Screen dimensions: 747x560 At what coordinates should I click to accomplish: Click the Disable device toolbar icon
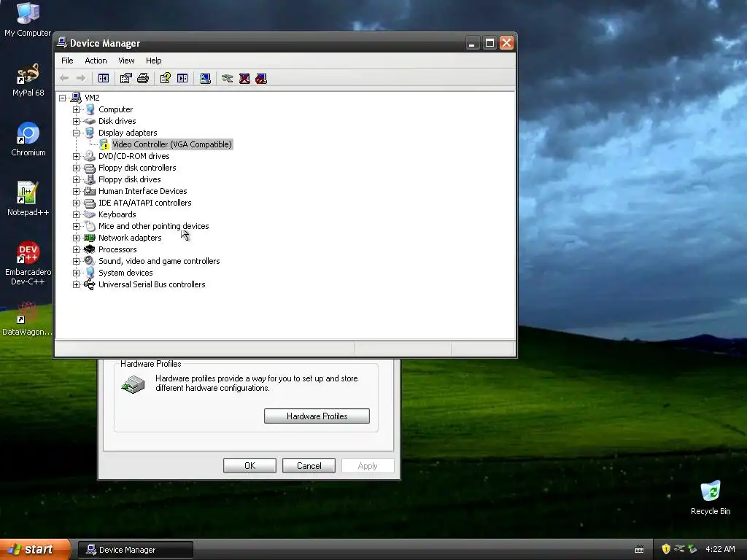[x=261, y=78]
